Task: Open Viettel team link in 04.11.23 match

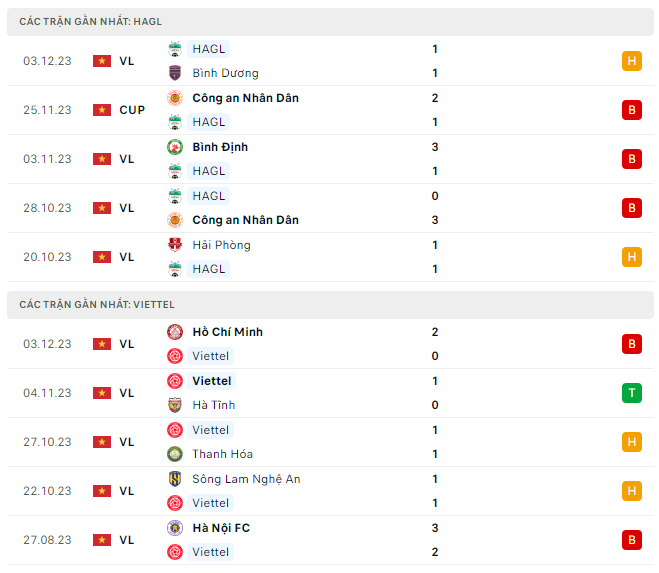Action: pyautogui.click(x=211, y=381)
